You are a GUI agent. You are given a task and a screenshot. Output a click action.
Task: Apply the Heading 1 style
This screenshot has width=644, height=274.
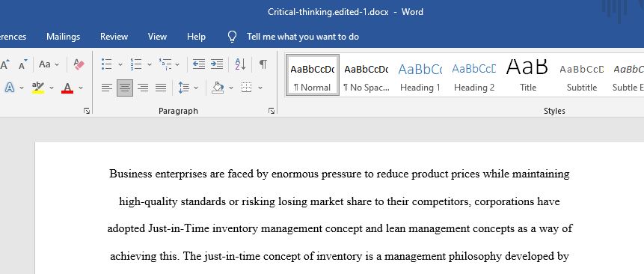click(420, 75)
